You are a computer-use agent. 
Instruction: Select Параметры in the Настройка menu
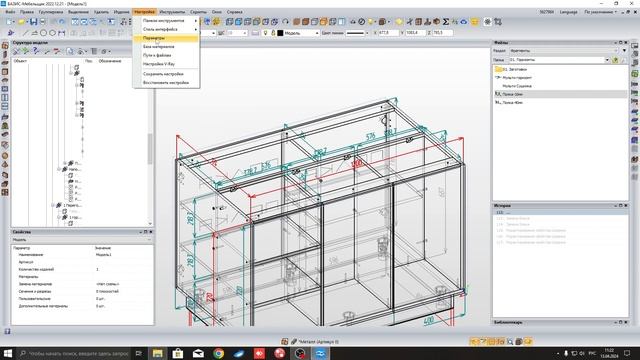[166, 38]
